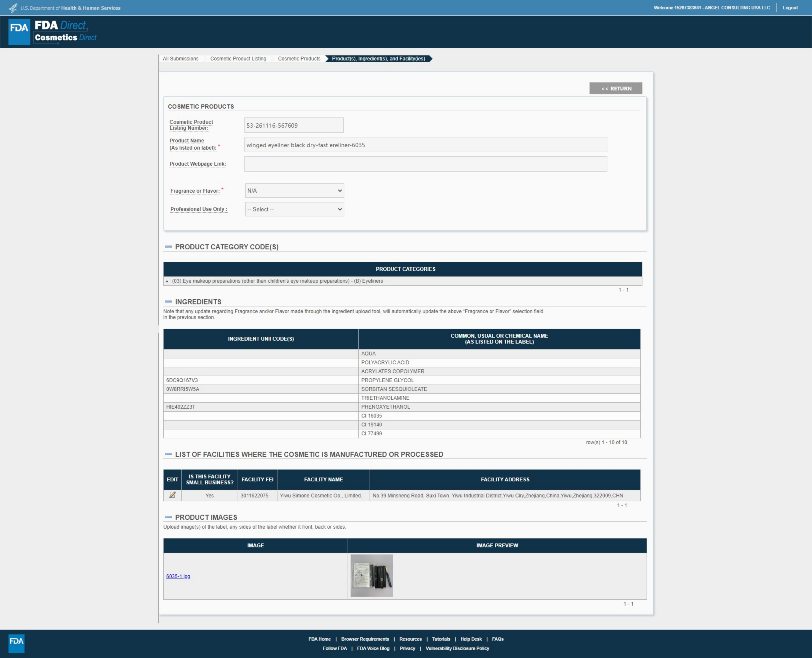Open the Fragrance or Flavor dropdown
Image resolution: width=812 pixels, height=658 pixels.
click(294, 191)
